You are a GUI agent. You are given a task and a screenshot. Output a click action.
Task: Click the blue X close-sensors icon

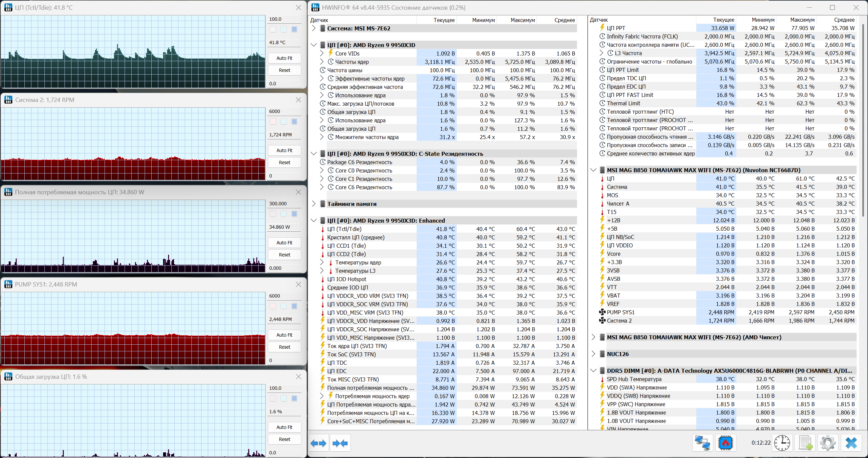pos(851,443)
